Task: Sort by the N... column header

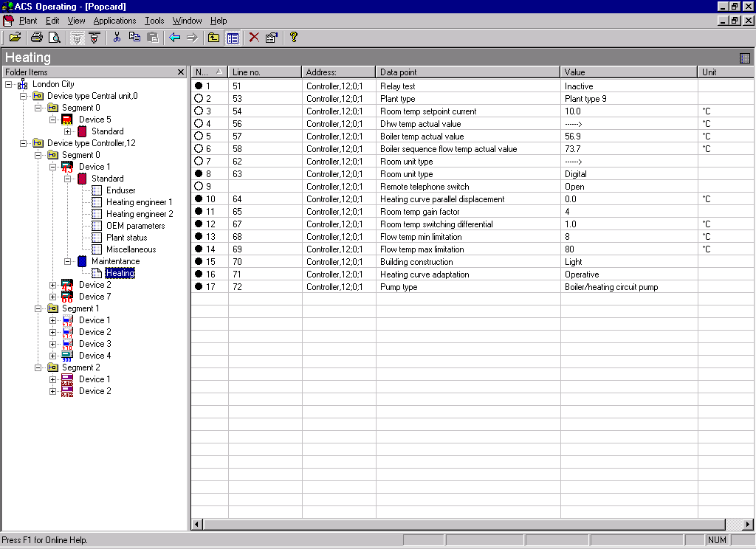Action: [x=209, y=72]
